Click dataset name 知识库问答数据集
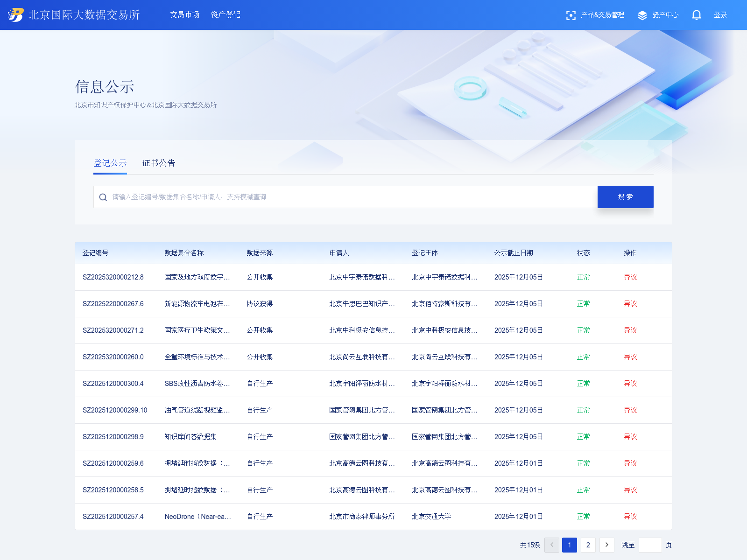The height and width of the screenshot is (560, 747). pyautogui.click(x=190, y=437)
